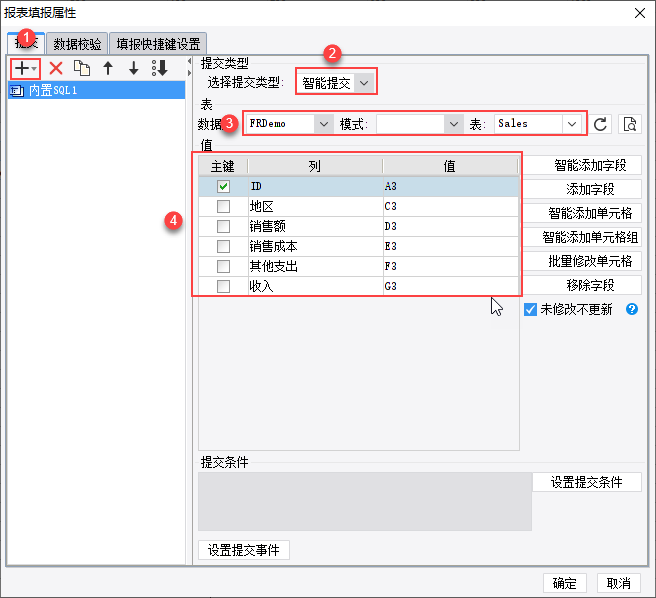Switch to the 数据校验 tab

point(77,44)
